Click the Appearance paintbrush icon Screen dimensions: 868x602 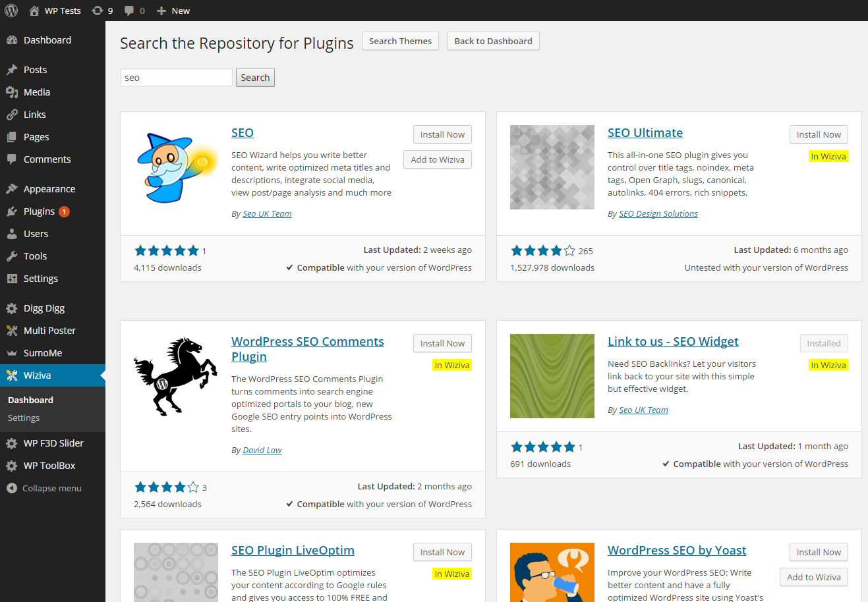tap(12, 189)
